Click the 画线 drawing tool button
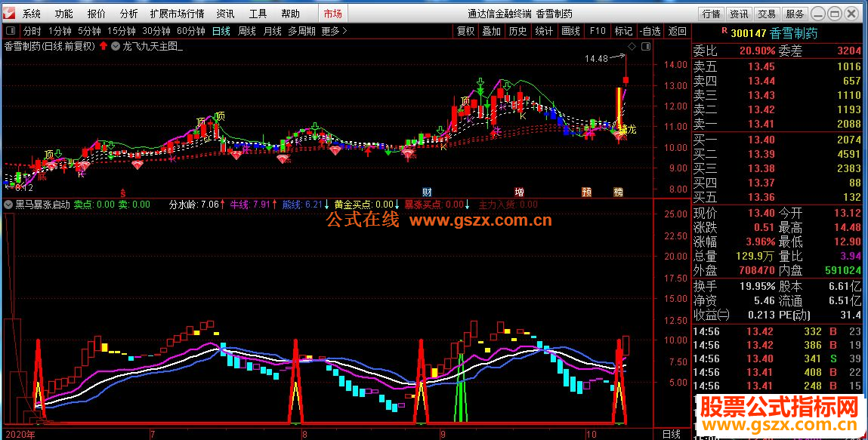Image resolution: width=868 pixels, height=440 pixels. pos(570,31)
